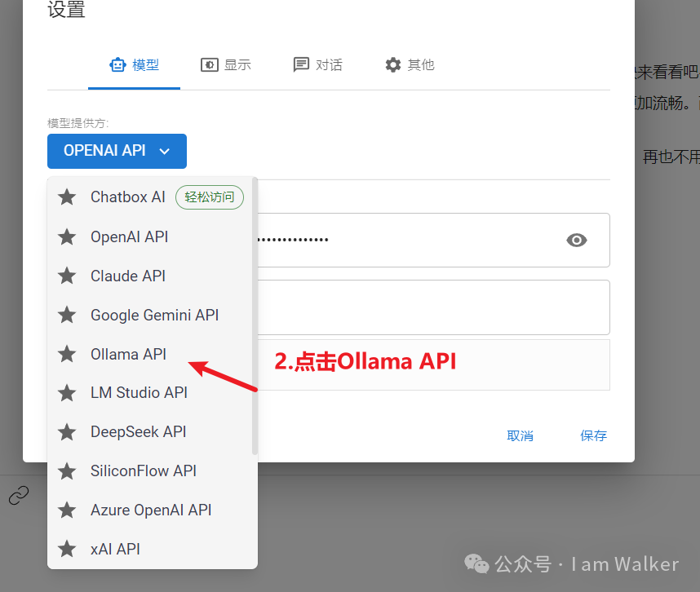Select SiliconFlow API option
This screenshot has width=700, height=592.
tap(153, 471)
